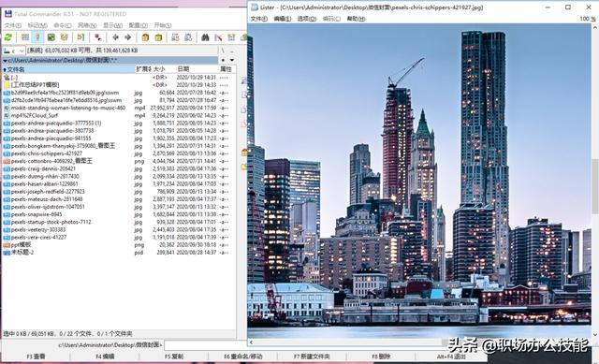Viewport: 599px width, 364px height.
Task: Click the Pack files toolbar icon
Action: click(145, 37)
